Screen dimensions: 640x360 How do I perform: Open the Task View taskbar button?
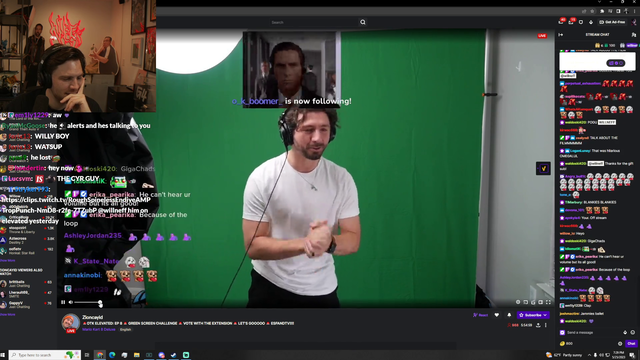tap(87, 355)
